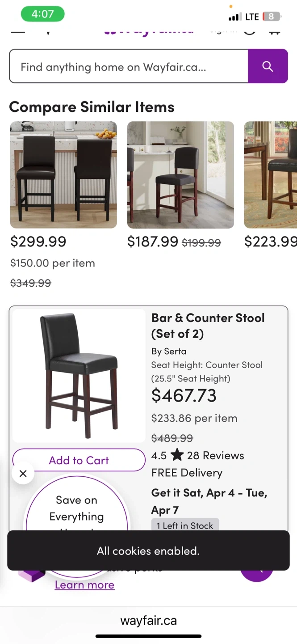Tap the star rating icon

pos(177,455)
